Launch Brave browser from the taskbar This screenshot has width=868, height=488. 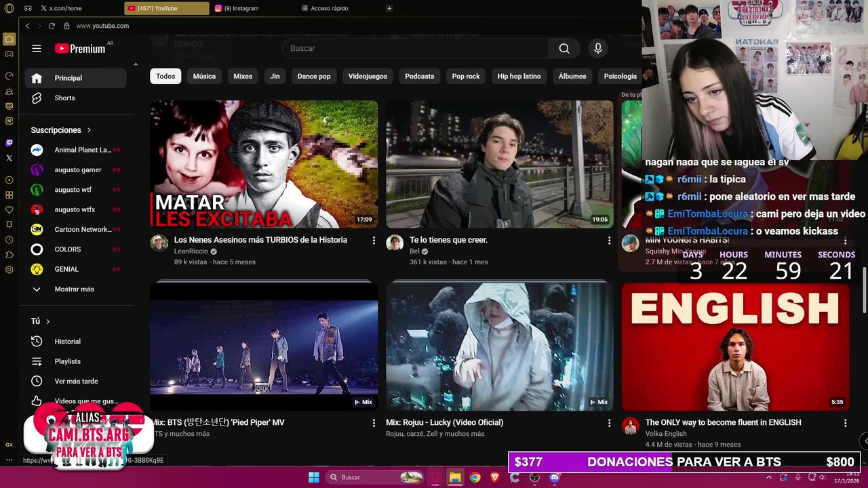coord(495,477)
